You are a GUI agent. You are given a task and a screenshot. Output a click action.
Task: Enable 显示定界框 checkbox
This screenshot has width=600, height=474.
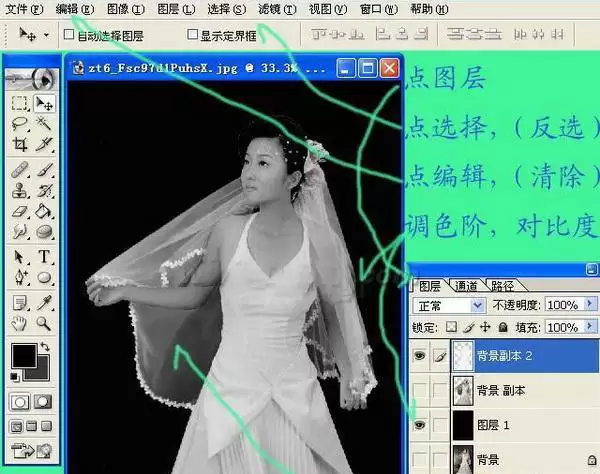(192, 34)
